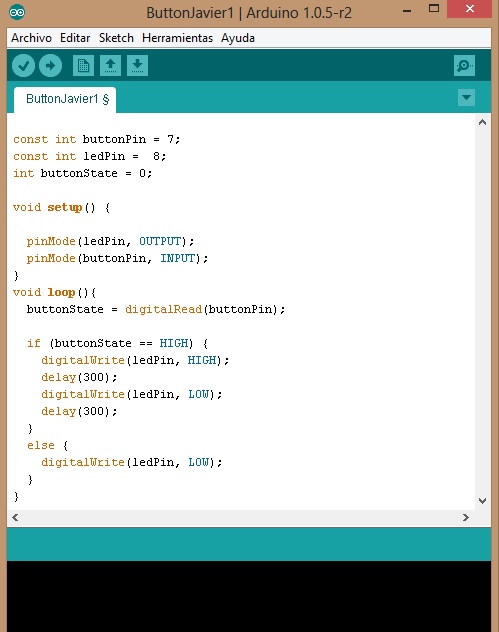The width and height of the screenshot is (499, 632).
Task: Open the Sketch menu
Action: click(116, 38)
